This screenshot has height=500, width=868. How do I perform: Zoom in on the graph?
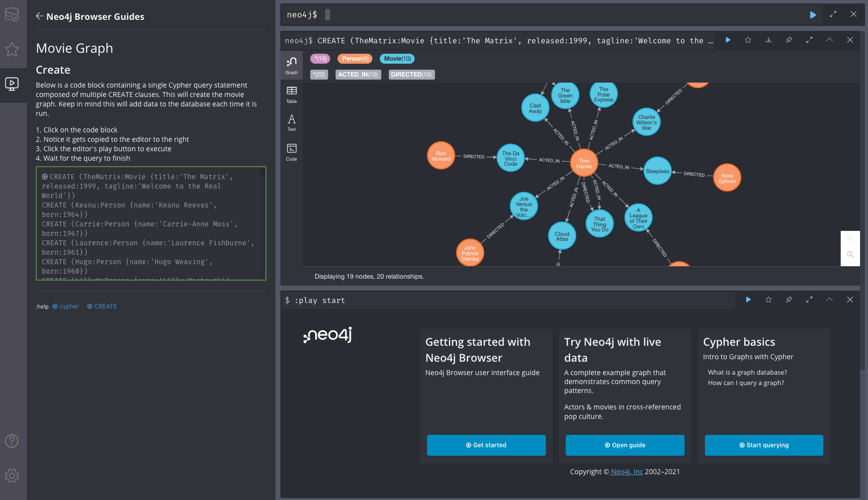coord(851,239)
